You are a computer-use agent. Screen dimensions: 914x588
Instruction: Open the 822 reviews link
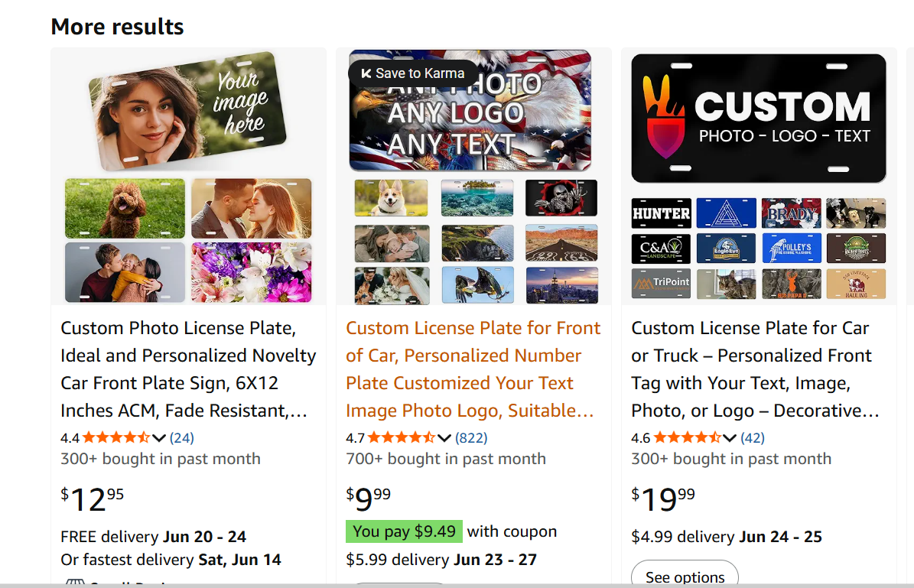pyautogui.click(x=471, y=438)
